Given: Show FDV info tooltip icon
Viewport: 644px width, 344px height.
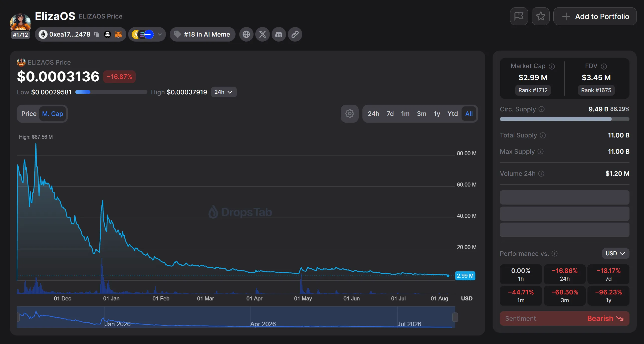Looking at the screenshot, I should 604,66.
